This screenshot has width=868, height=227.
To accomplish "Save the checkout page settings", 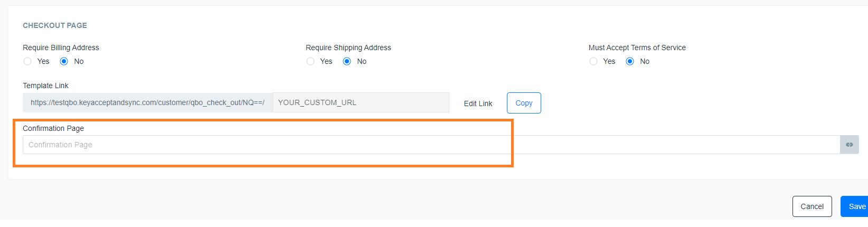I will coord(855,206).
